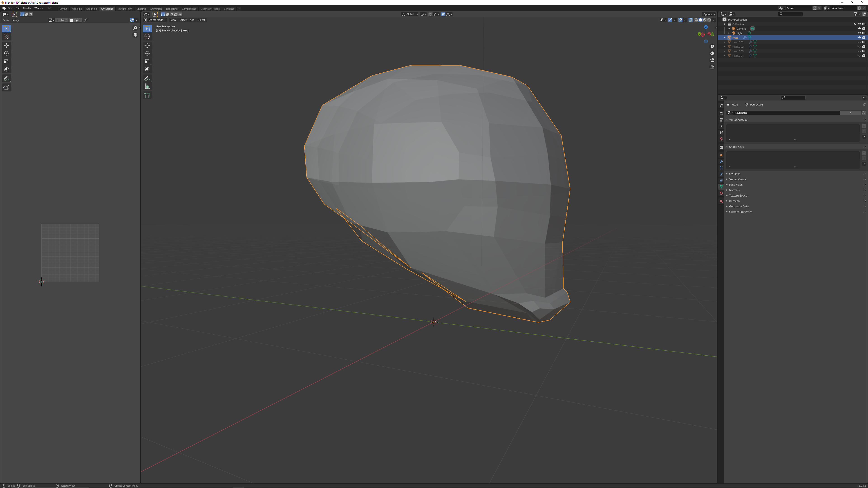Image resolution: width=868 pixels, height=488 pixels.
Task: Show Head.003 in the viewport
Action: [x=859, y=51]
